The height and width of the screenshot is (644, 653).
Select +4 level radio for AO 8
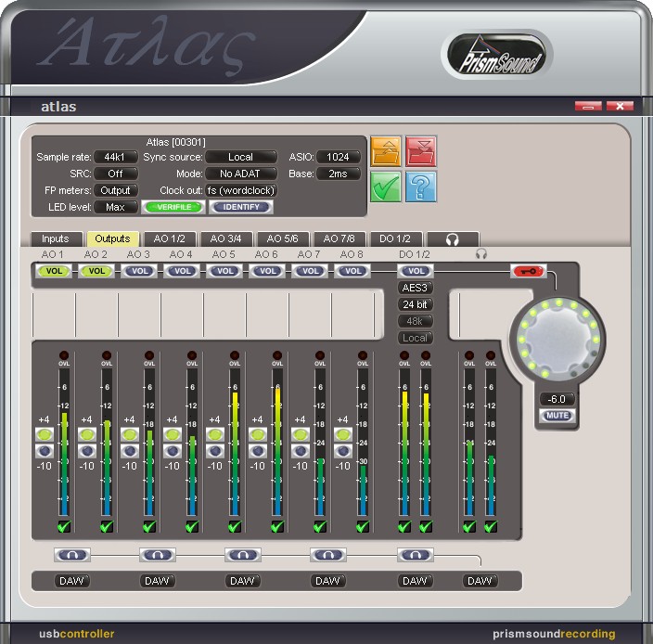343,434
